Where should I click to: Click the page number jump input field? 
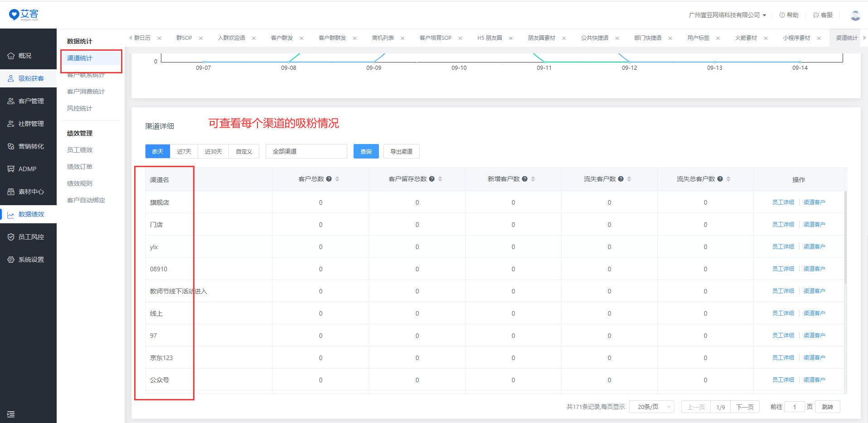[794, 407]
